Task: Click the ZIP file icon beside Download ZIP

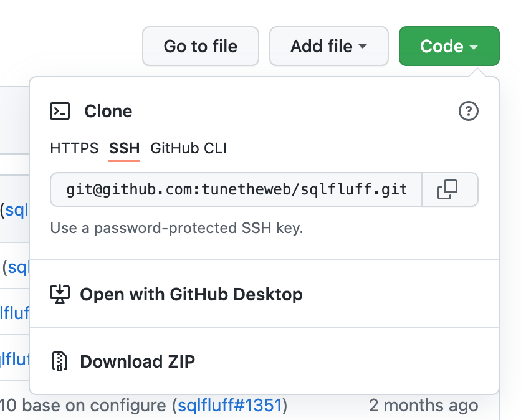Action: 60,360
